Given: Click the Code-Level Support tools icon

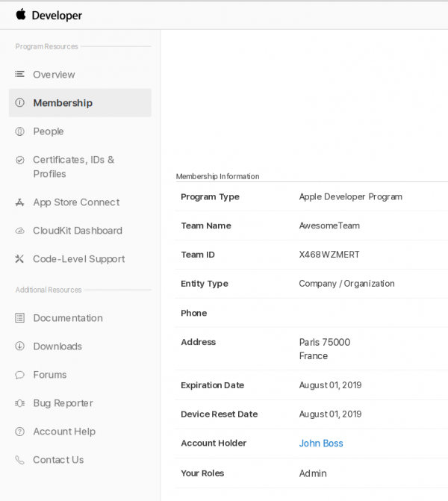Looking at the screenshot, I should coord(20,259).
